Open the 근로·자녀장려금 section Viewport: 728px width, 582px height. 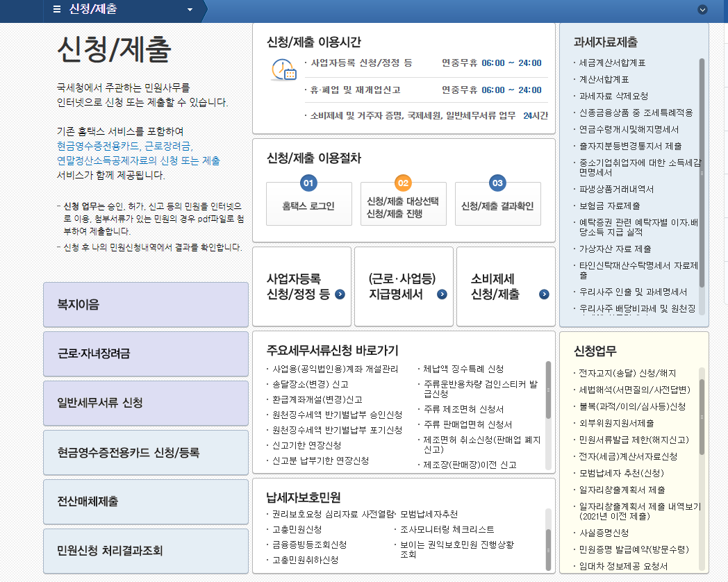coord(145,354)
